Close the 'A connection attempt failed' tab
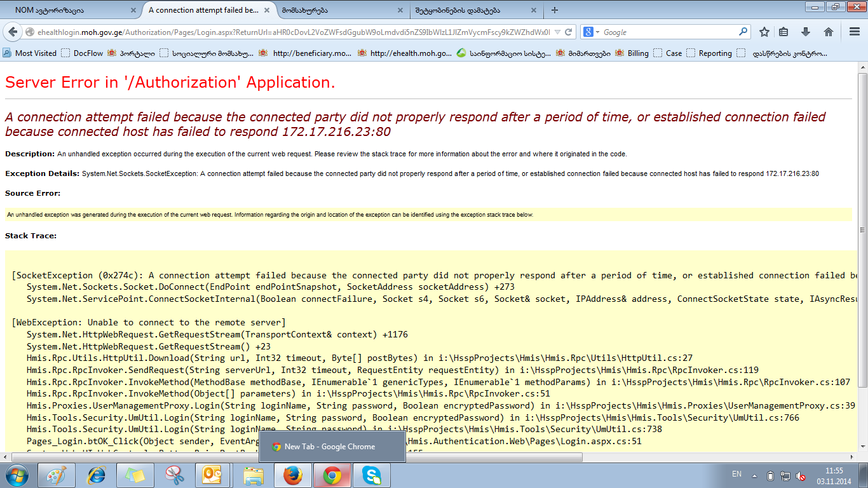The image size is (868, 488). coord(267,10)
